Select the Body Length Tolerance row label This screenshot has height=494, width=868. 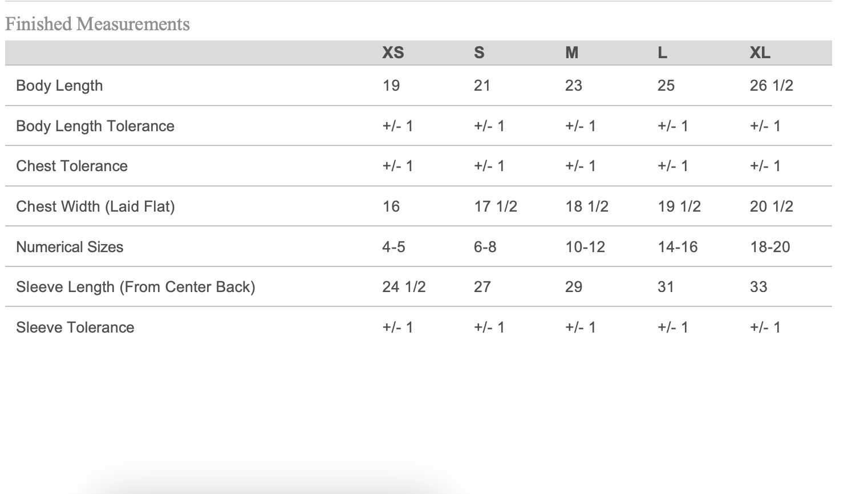pyautogui.click(x=95, y=126)
